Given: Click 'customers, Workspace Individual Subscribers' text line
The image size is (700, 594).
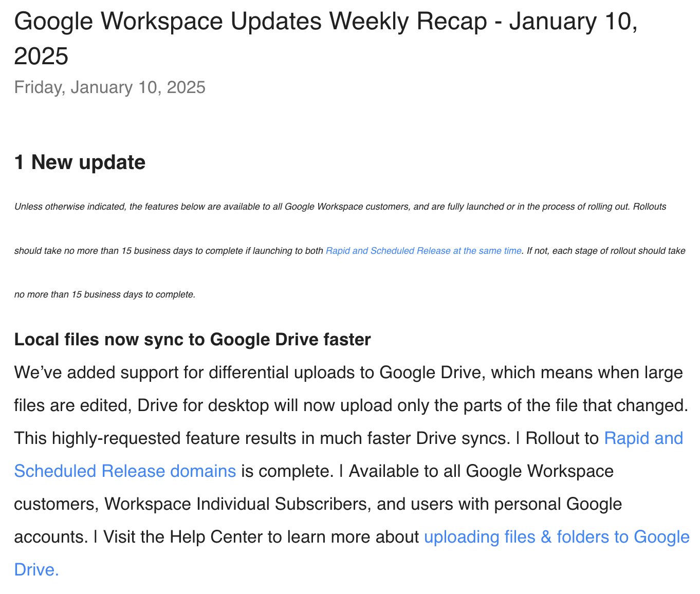Looking at the screenshot, I should click(x=318, y=504).
